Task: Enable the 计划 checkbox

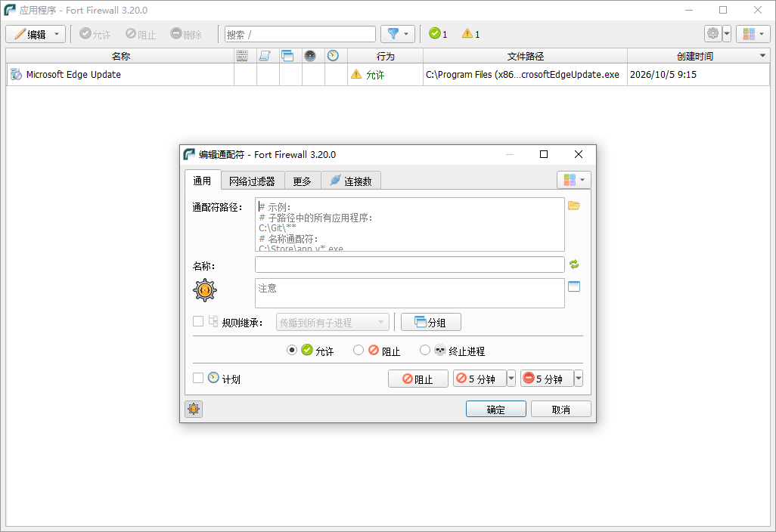Action: (198, 379)
